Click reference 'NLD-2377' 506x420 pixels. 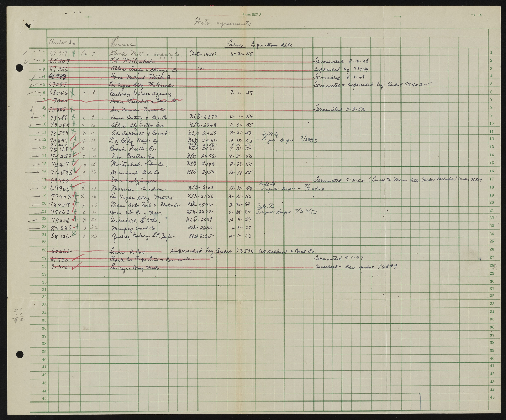pyautogui.click(x=203, y=117)
